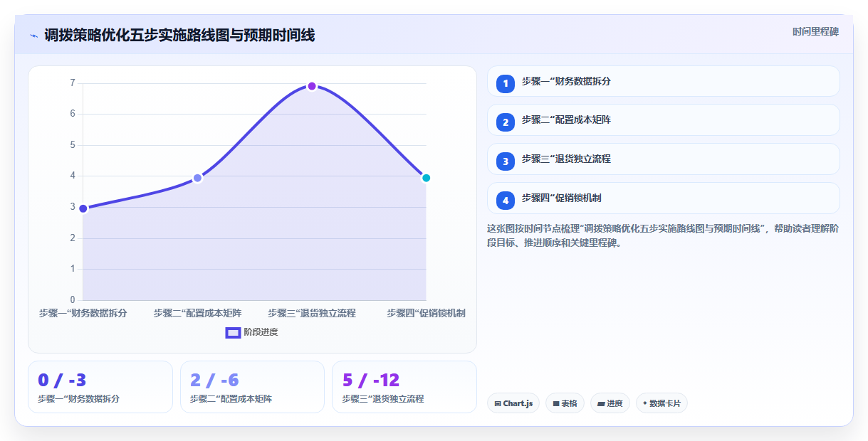
Task: Click the 进度 tag label
Action: point(615,403)
